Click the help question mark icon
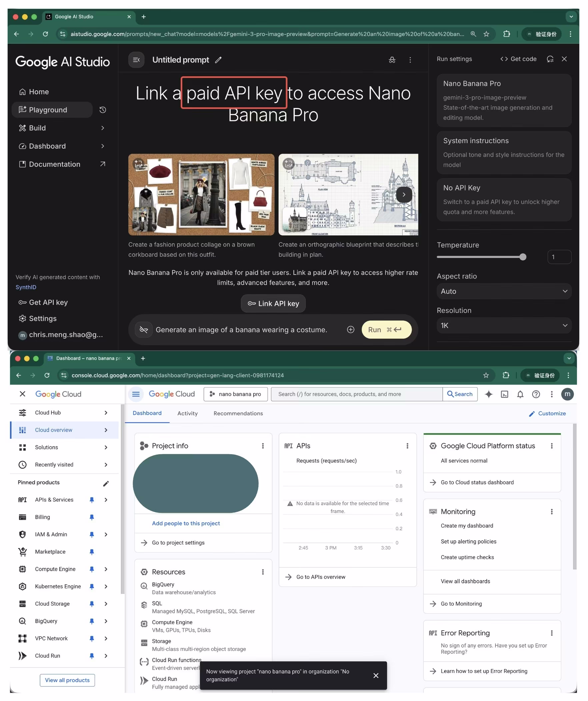The width and height of the screenshot is (588, 701). tap(536, 394)
